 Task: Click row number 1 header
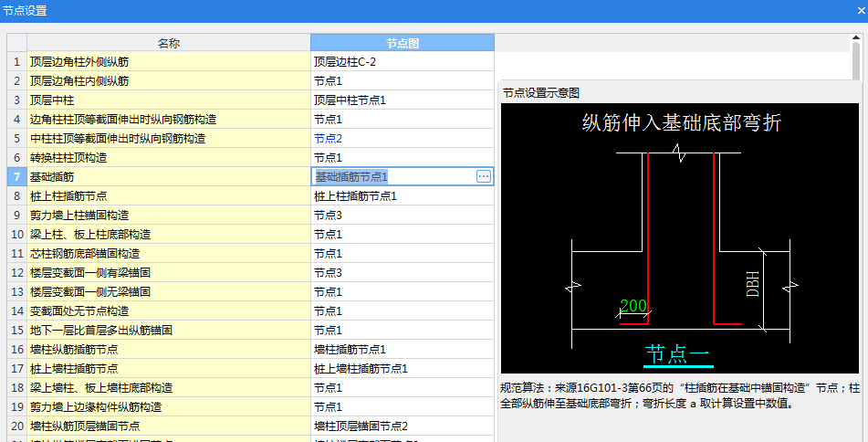(17, 61)
